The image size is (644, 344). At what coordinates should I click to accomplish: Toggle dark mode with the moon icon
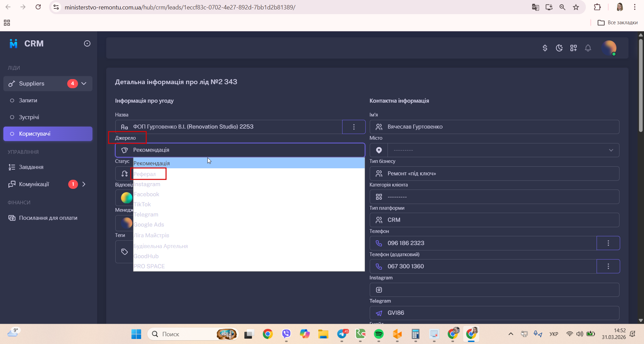coord(559,48)
